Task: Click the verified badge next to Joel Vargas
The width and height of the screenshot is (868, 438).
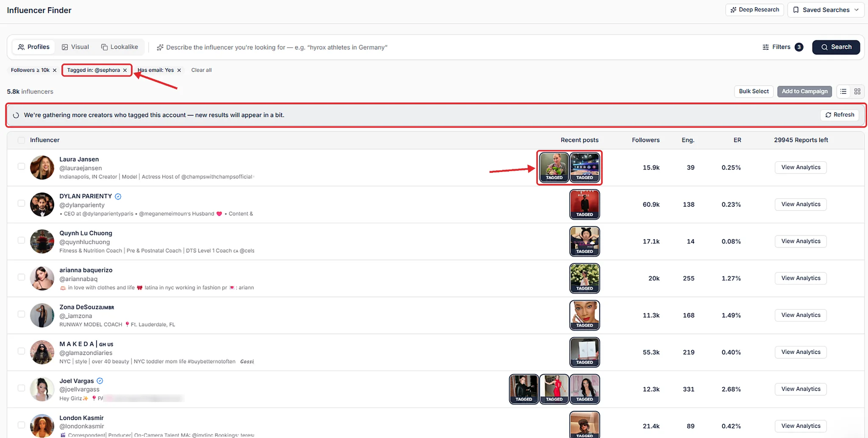Action: click(100, 381)
